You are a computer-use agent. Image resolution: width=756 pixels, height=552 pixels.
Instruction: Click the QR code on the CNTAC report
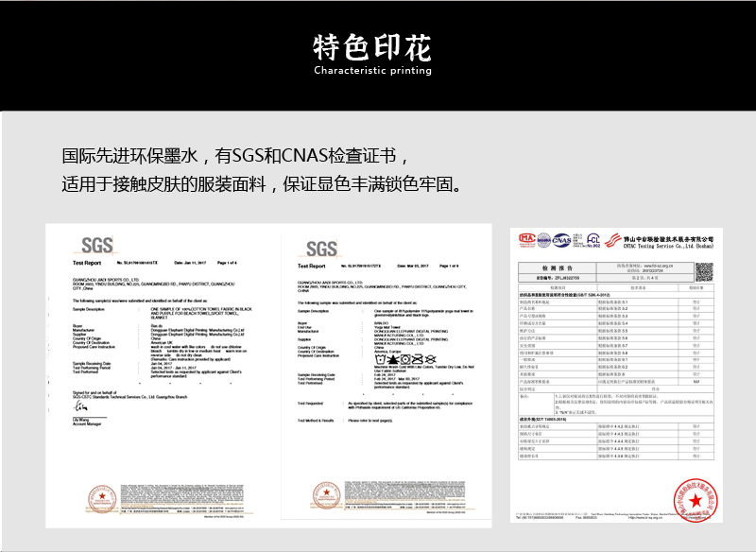[x=704, y=272]
